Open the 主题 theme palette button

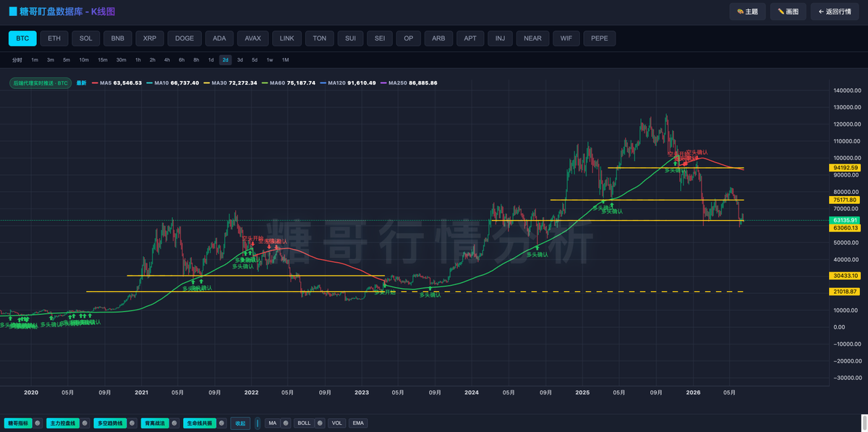click(747, 12)
